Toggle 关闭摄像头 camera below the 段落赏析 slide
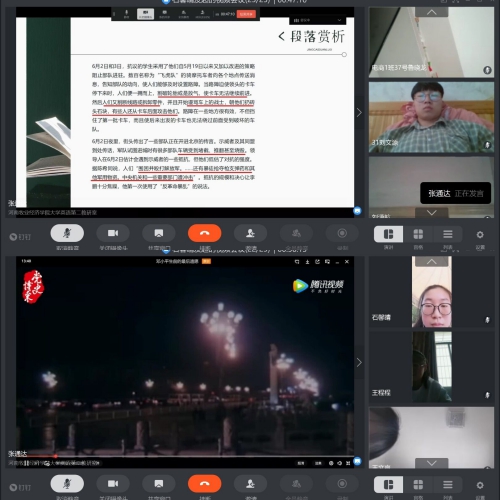This screenshot has width=500, height=500. pos(113,233)
